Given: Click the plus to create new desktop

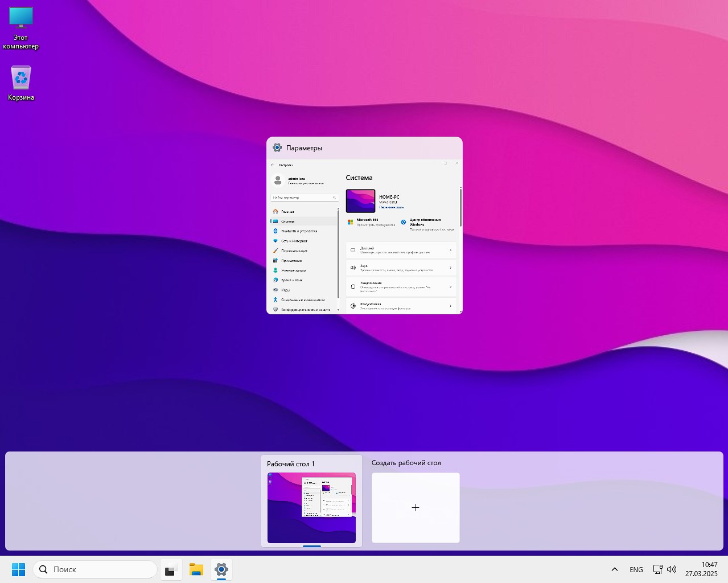Looking at the screenshot, I should click(x=416, y=507).
